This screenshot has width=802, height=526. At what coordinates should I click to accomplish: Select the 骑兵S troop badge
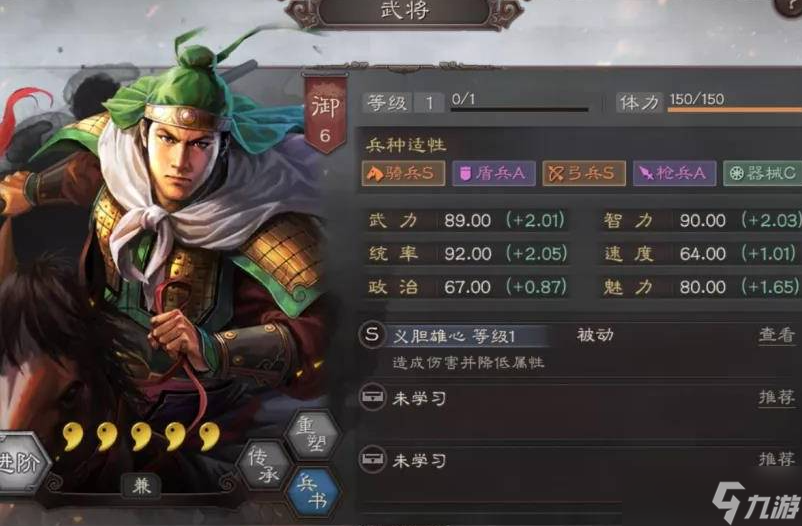click(x=403, y=173)
